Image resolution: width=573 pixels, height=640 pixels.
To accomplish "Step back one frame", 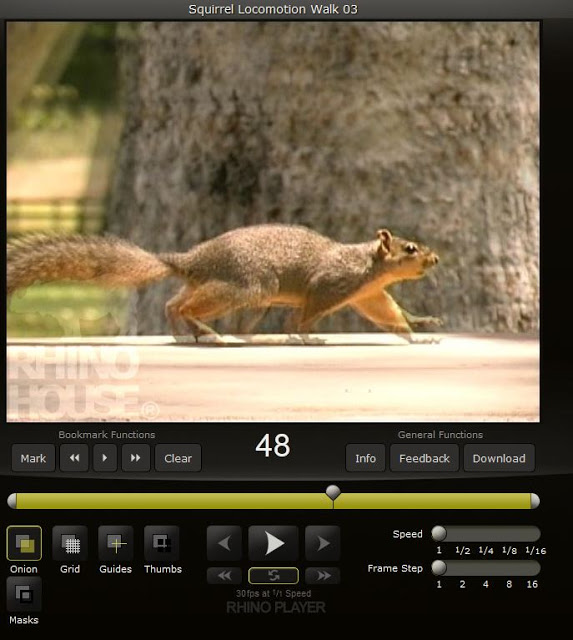I will (224, 543).
